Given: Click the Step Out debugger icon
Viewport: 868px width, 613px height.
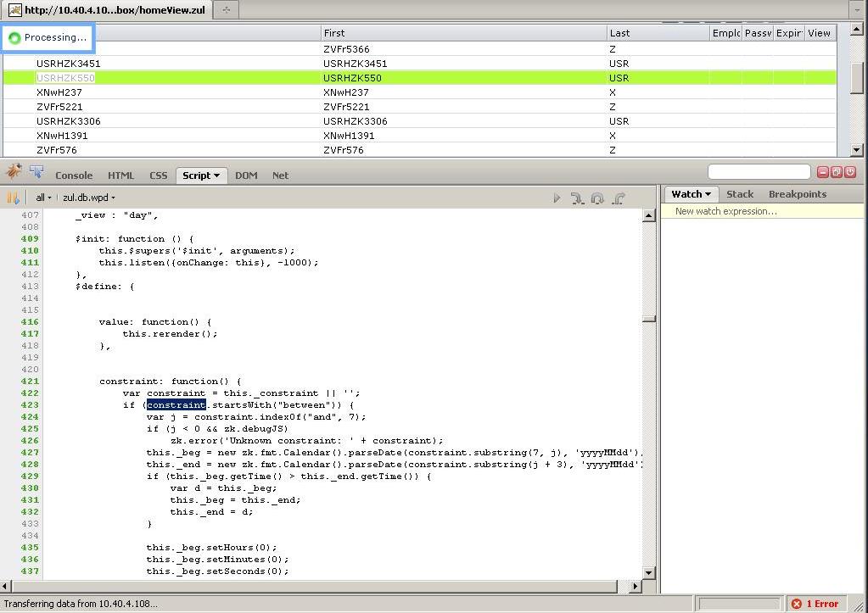Looking at the screenshot, I should 619,198.
